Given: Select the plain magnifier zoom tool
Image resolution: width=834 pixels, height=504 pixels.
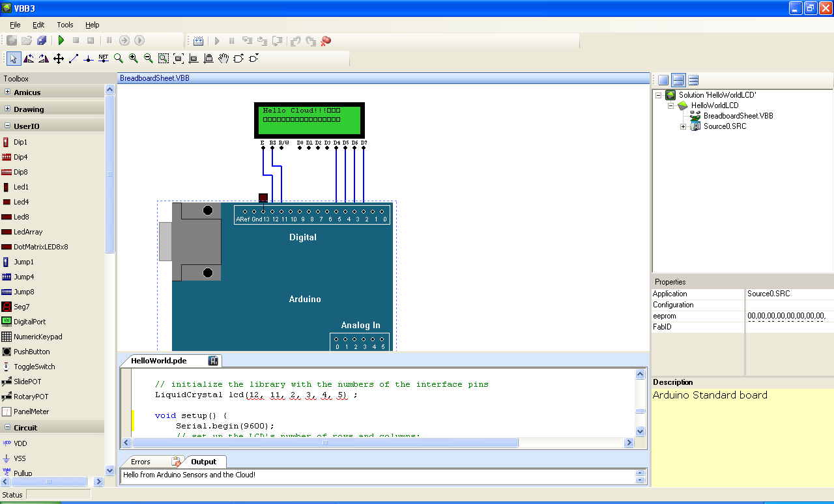Looking at the screenshot, I should coord(119,58).
